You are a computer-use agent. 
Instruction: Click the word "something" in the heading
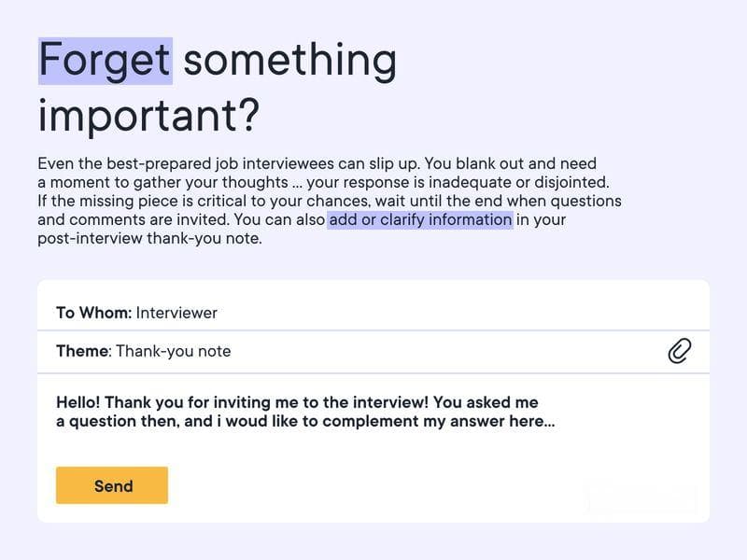290,61
